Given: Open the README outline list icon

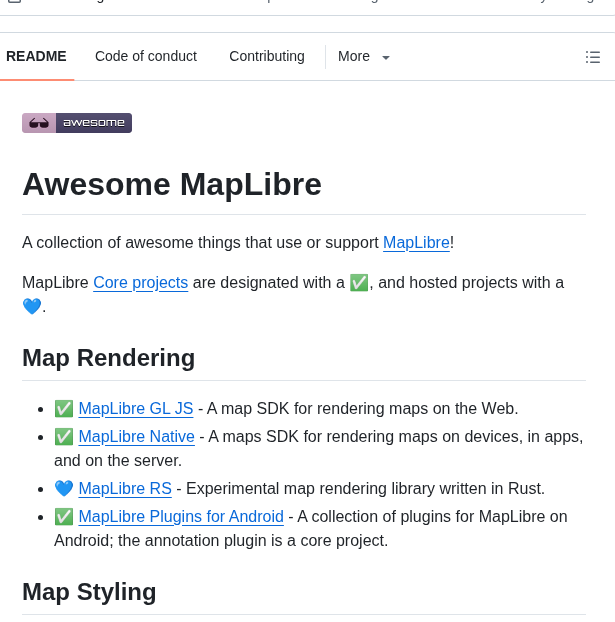Looking at the screenshot, I should click(x=593, y=57).
